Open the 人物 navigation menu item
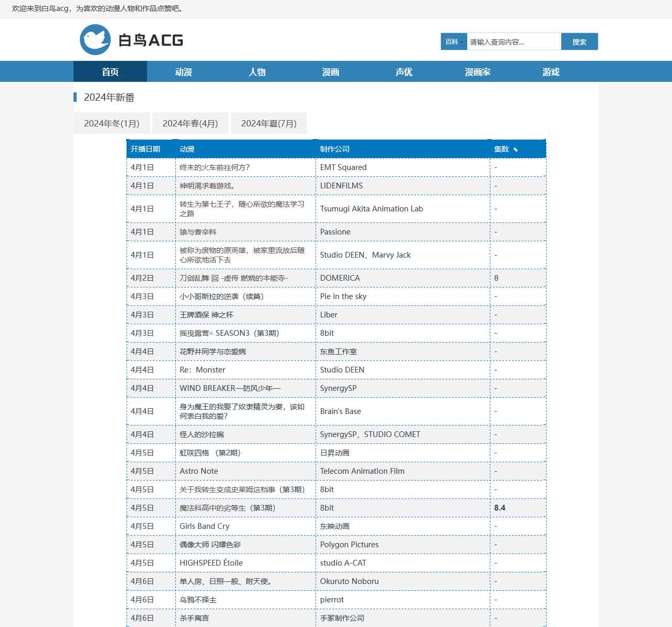The image size is (672, 627). (257, 72)
